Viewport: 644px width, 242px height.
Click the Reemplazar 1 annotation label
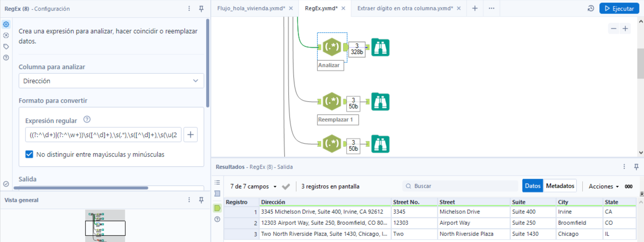coord(338,119)
